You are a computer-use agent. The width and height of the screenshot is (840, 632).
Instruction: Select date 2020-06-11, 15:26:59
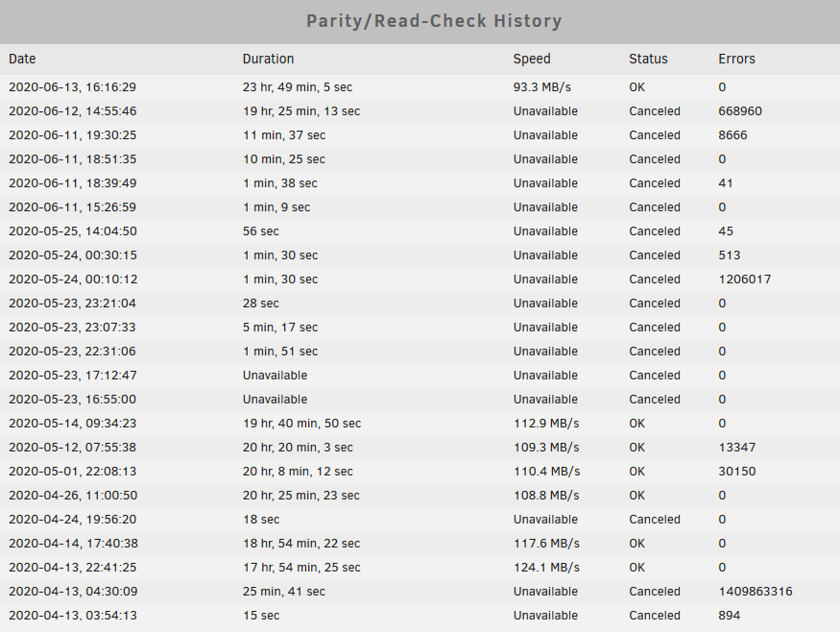pyautogui.click(x=72, y=207)
